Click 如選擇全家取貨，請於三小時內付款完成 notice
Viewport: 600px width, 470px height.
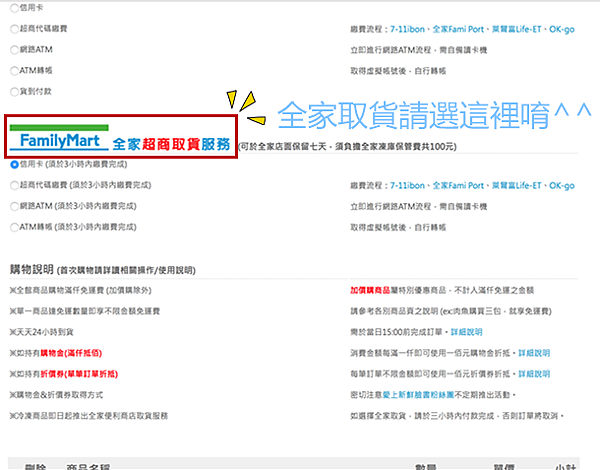click(x=457, y=416)
